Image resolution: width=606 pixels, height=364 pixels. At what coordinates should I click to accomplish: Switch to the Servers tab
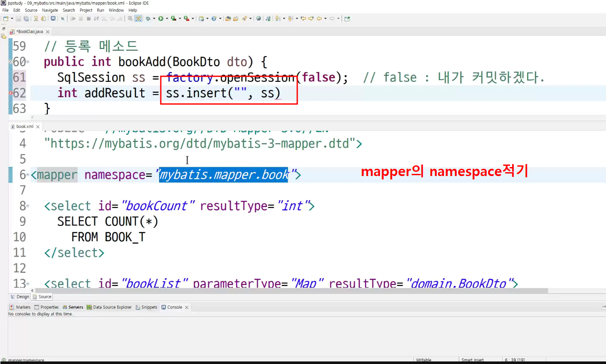point(72,307)
